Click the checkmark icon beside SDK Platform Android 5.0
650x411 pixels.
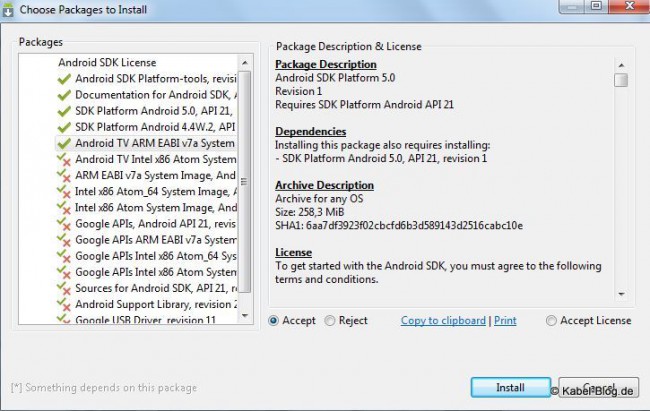point(64,111)
